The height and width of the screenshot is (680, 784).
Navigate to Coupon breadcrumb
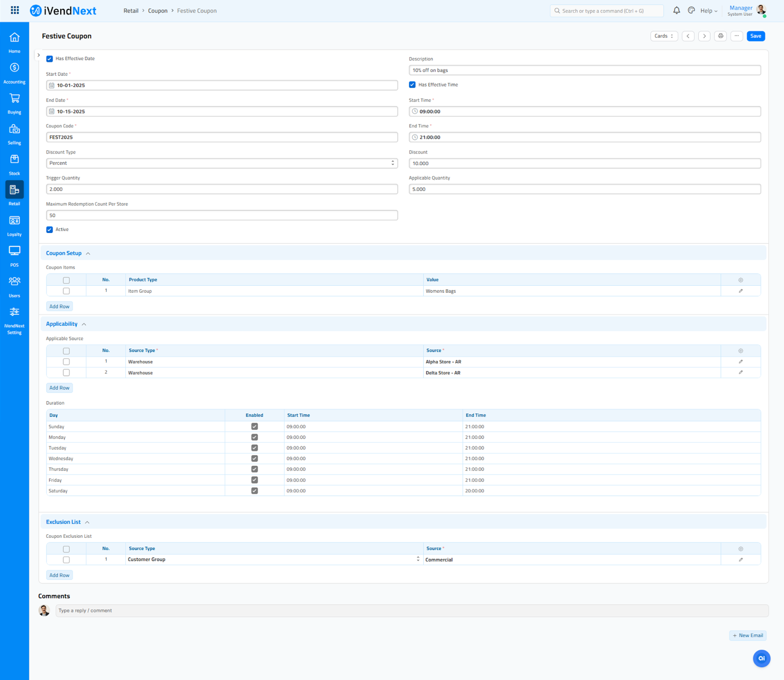tap(157, 11)
